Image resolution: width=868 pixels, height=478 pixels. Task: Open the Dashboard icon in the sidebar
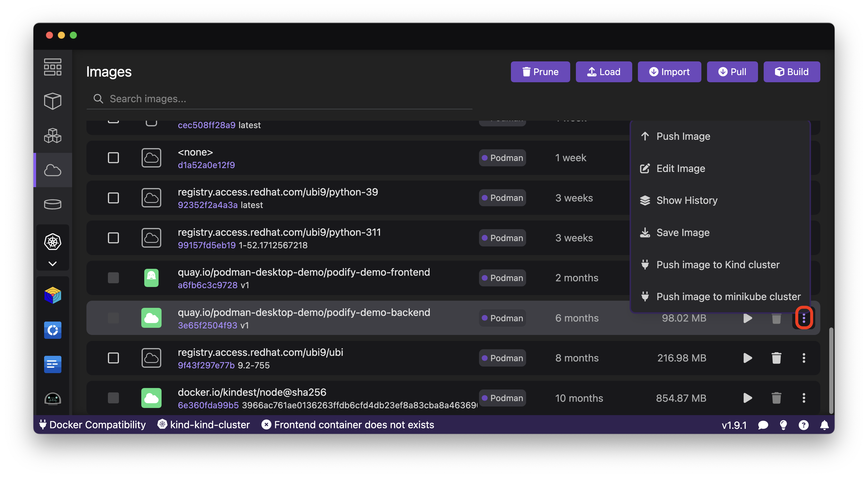52,67
